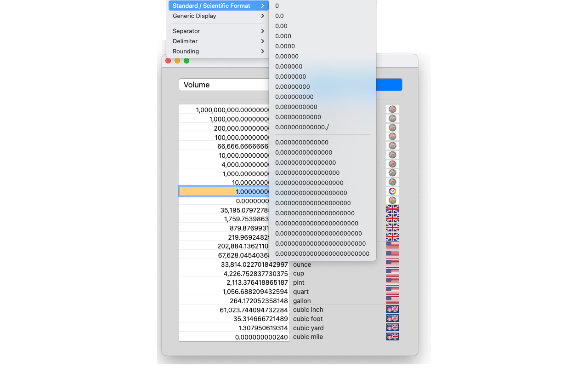Click the value 33,814.022701842997
Screen dimensions: 588x368
[x=254, y=264]
